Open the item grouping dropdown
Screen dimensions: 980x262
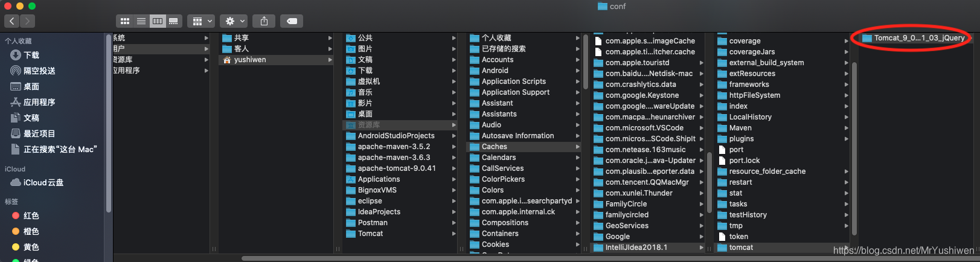(201, 21)
